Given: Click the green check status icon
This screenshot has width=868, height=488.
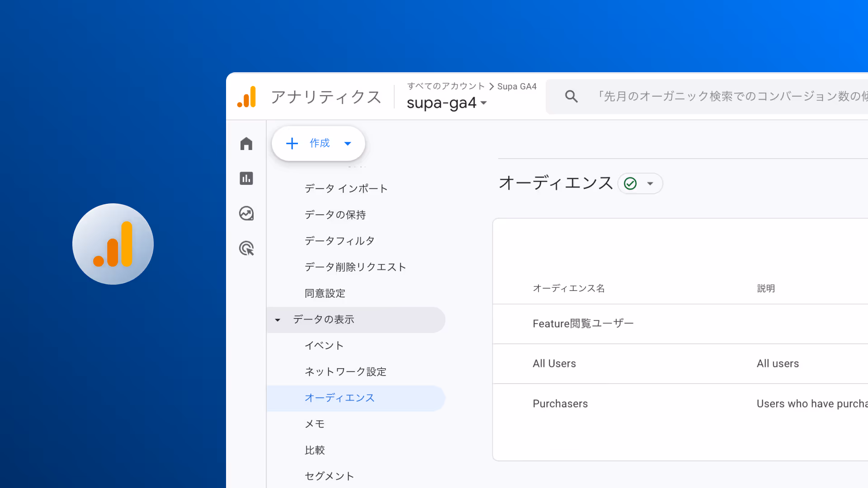Looking at the screenshot, I should [630, 183].
